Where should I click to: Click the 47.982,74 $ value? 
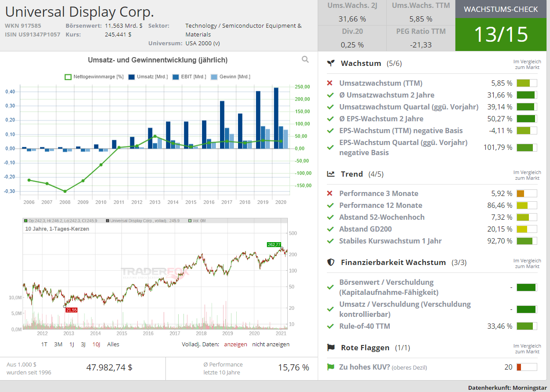pyautogui.click(x=109, y=367)
